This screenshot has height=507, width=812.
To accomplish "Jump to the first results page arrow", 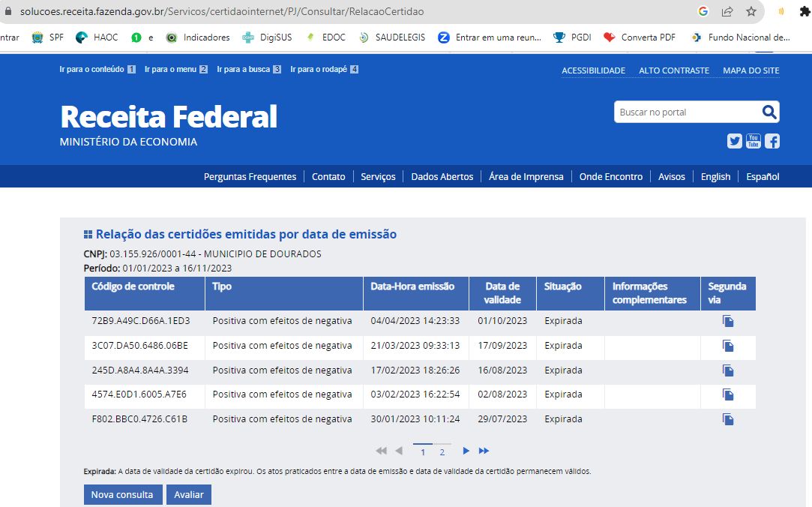I will [x=381, y=451].
